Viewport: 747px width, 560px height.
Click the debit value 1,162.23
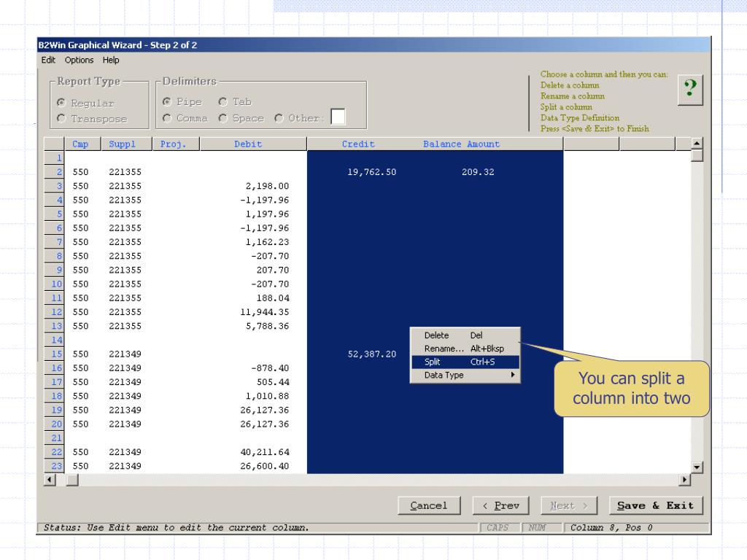(x=267, y=242)
